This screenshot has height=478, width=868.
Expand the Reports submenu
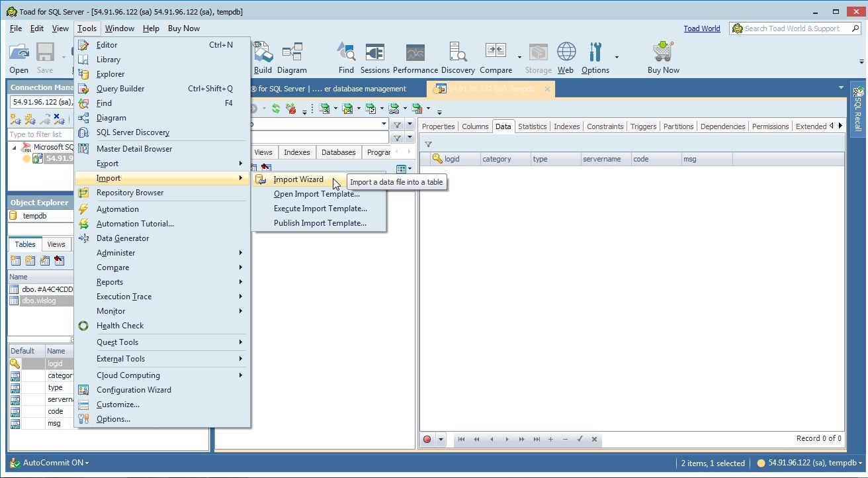[x=162, y=282]
